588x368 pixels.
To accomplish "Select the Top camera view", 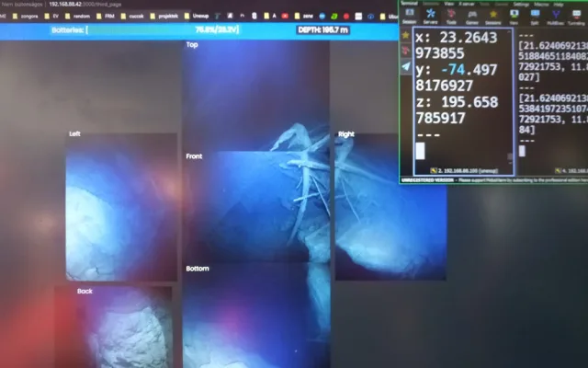I will click(255, 96).
